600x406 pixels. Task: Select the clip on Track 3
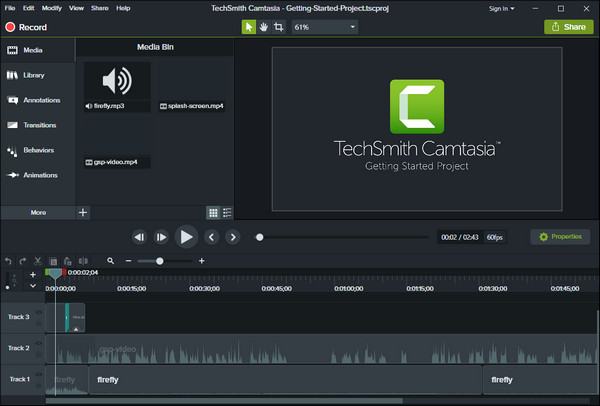click(x=65, y=317)
